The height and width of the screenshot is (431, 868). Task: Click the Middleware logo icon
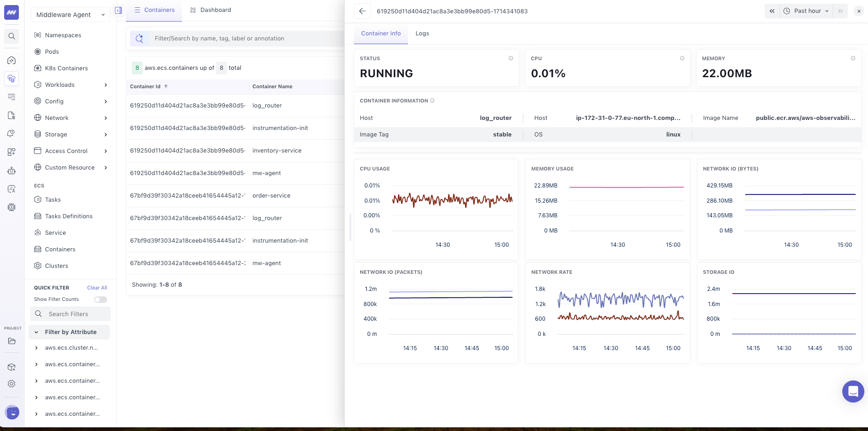(11, 12)
